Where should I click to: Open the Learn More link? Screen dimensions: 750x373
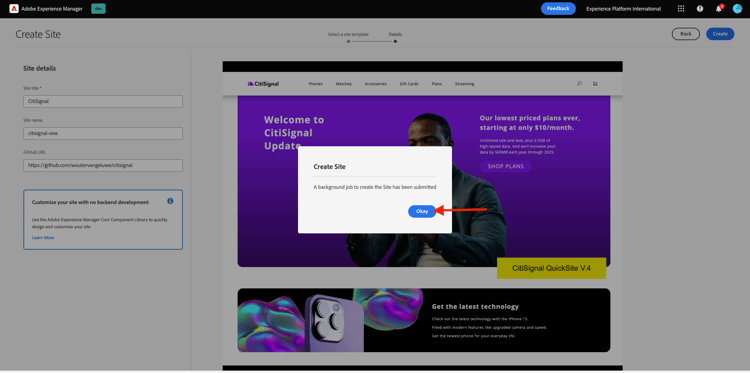click(43, 238)
